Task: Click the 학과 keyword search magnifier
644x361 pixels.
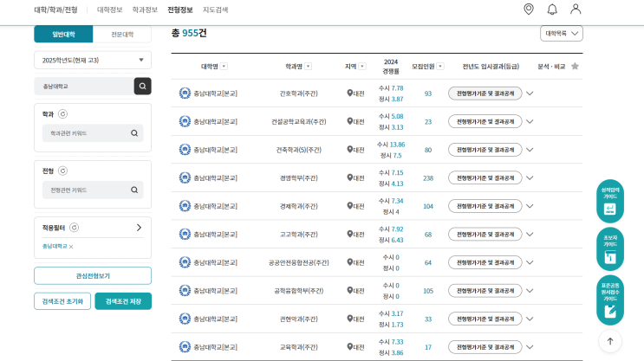Action: (134, 133)
